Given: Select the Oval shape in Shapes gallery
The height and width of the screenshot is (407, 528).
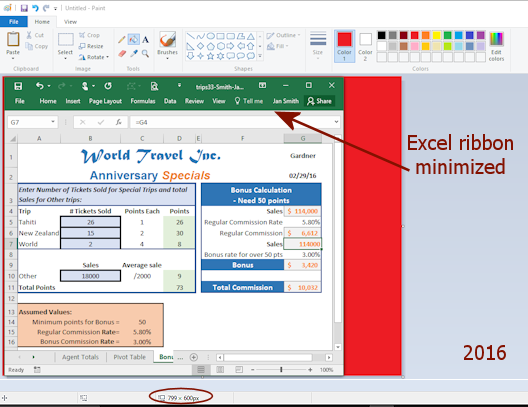Looking at the screenshot, I should point(210,36).
